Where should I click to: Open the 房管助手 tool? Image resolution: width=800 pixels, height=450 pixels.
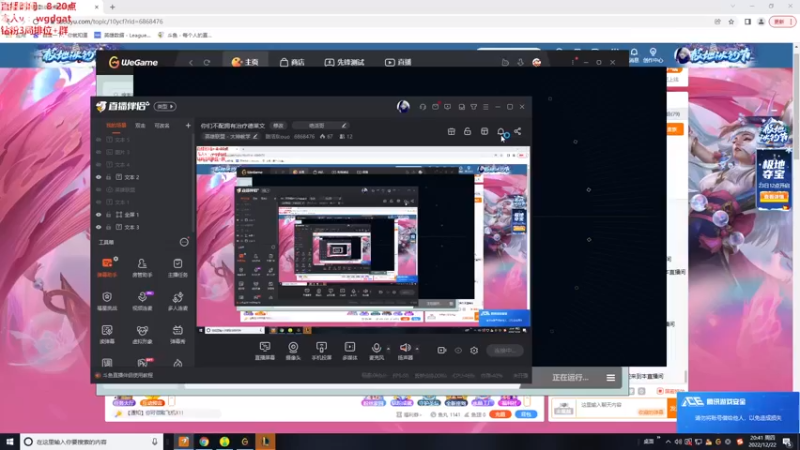coord(142,267)
